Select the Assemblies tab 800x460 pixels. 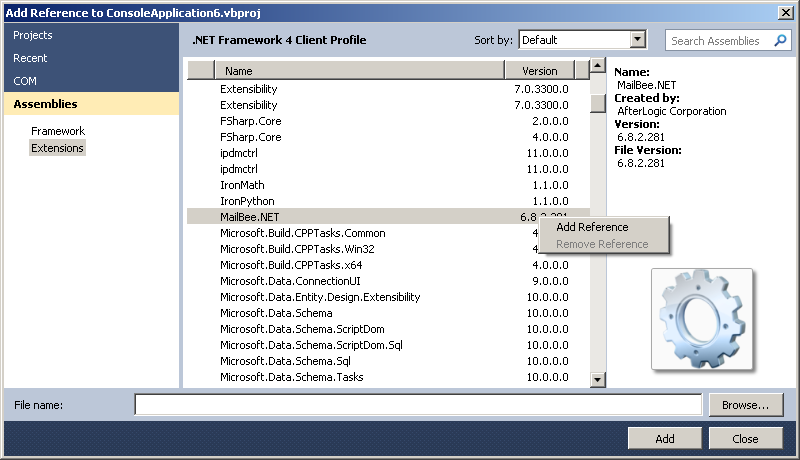point(45,104)
